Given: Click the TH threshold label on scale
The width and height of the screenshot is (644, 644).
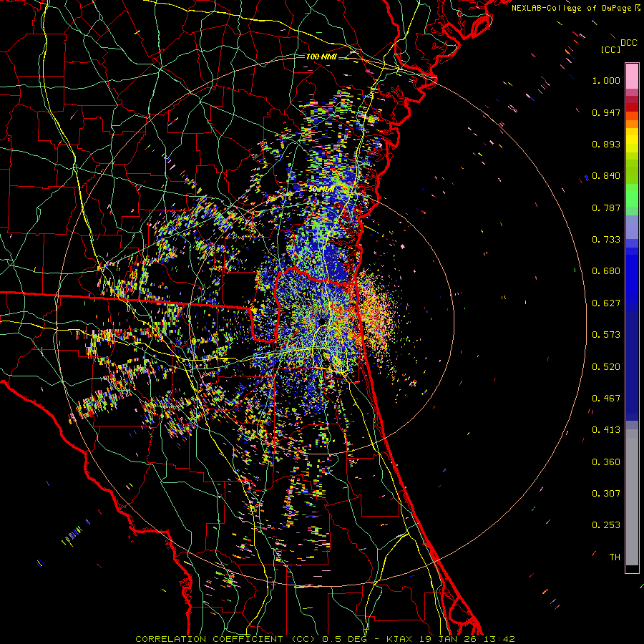Looking at the screenshot, I should [615, 557].
